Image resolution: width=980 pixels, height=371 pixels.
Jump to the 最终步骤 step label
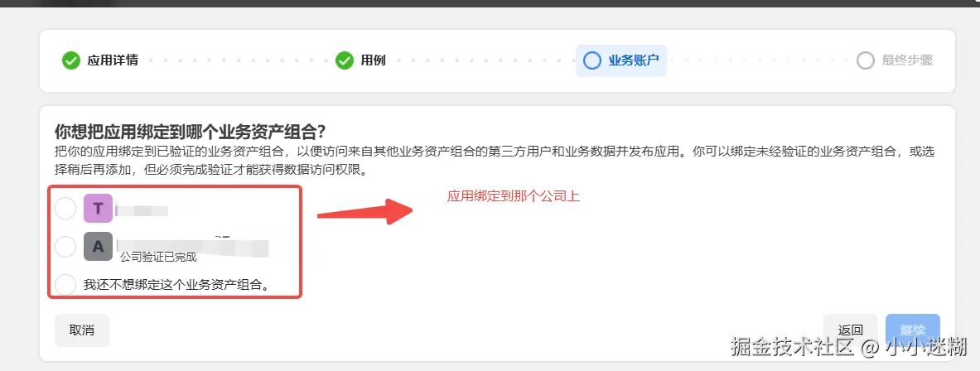(907, 60)
